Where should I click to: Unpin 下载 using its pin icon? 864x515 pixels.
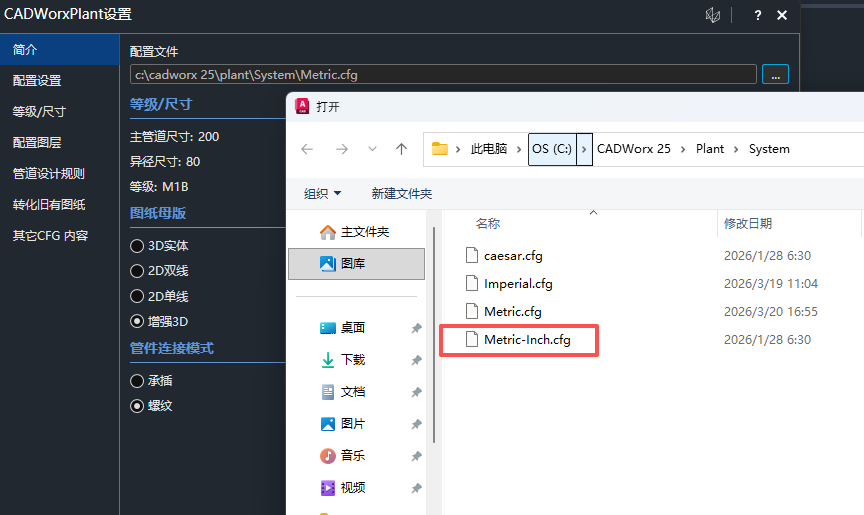417,360
